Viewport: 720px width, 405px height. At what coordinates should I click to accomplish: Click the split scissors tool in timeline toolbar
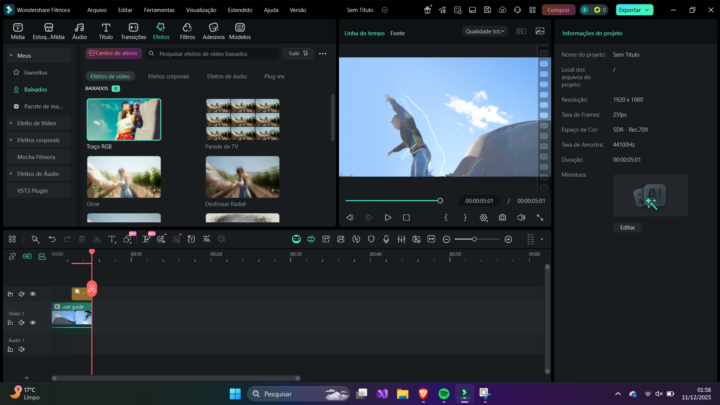(96, 239)
